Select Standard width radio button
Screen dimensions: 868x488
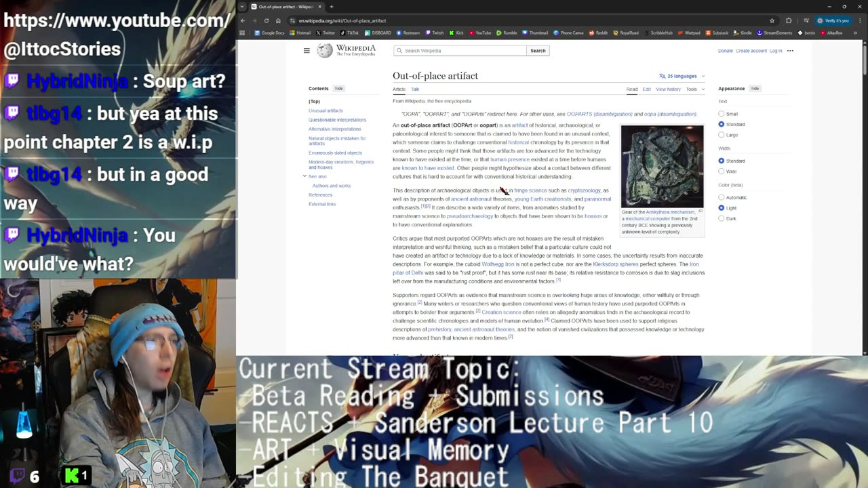[721, 161]
